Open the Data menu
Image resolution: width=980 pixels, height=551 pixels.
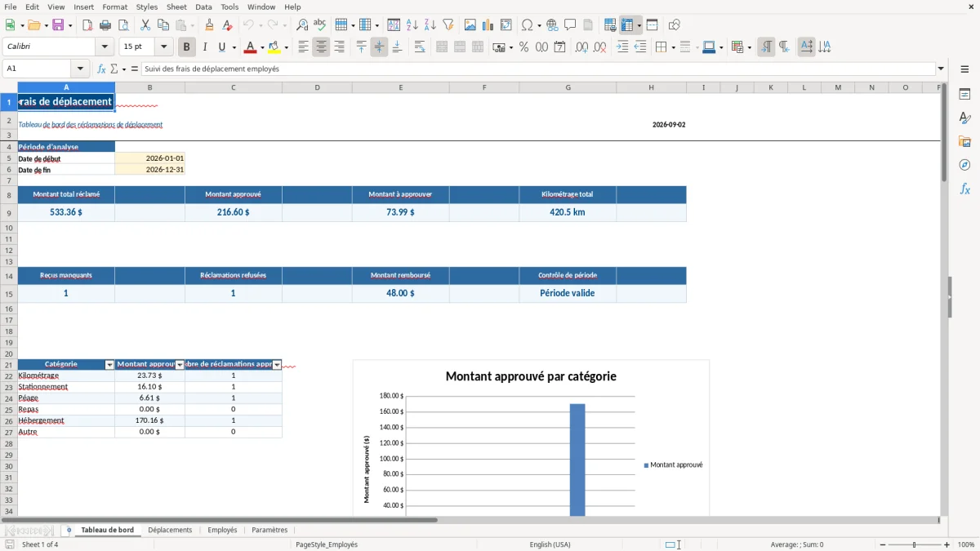[203, 7]
